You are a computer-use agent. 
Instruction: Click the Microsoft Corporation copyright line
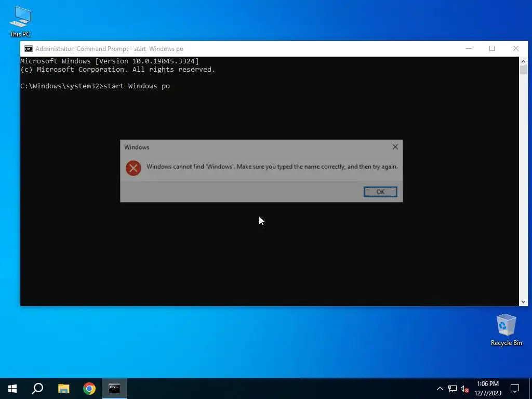(x=118, y=70)
